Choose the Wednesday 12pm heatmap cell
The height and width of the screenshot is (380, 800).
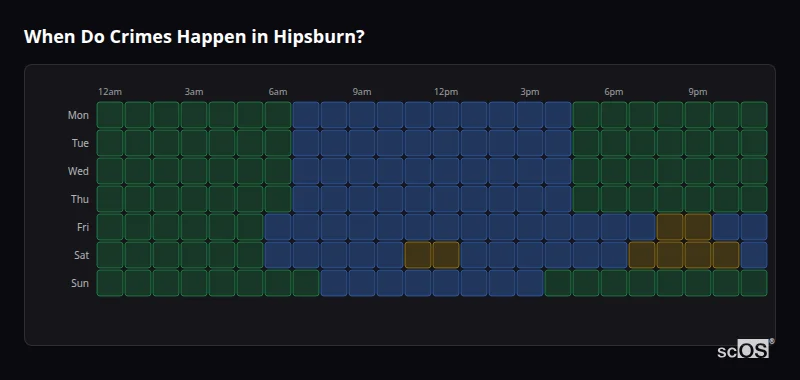(x=446, y=171)
